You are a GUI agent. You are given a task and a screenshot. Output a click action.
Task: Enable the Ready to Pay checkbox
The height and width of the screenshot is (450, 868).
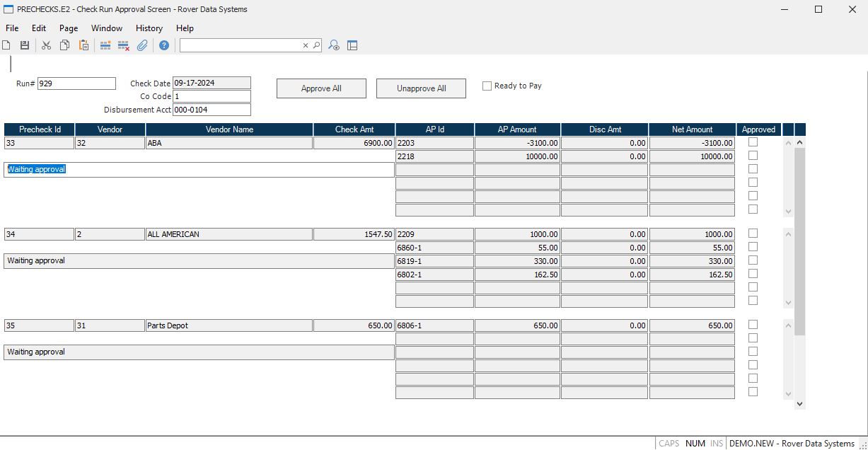click(487, 86)
